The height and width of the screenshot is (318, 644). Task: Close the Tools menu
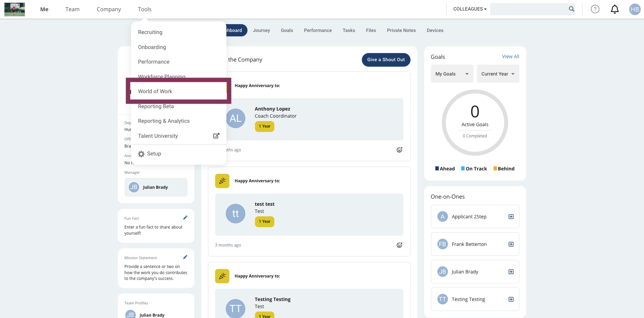pos(145,9)
